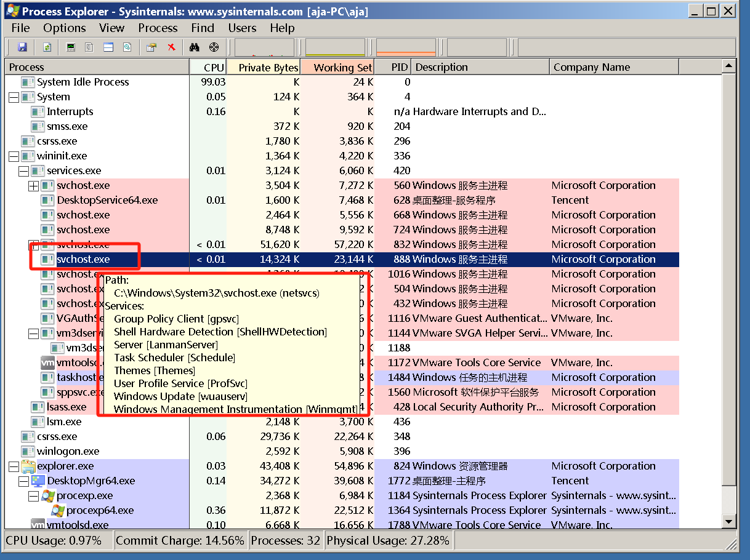Collapse the System process node
This screenshot has height=560, width=750.
click(14, 97)
